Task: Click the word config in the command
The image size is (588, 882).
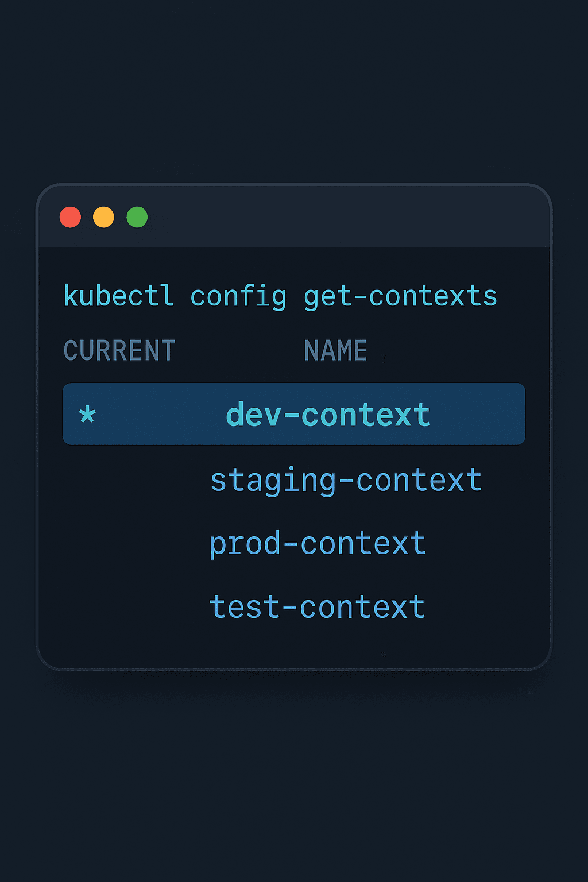Action: (238, 297)
